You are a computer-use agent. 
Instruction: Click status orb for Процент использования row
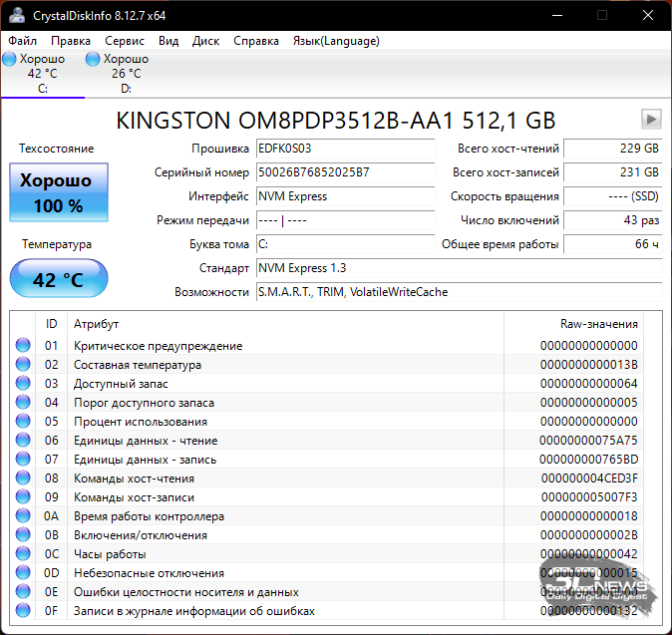pyautogui.click(x=23, y=421)
